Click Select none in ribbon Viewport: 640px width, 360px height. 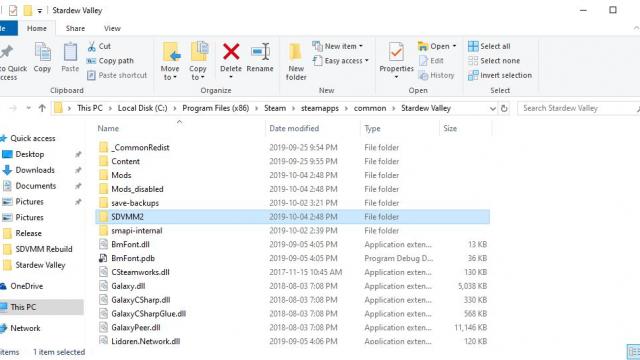(494, 61)
